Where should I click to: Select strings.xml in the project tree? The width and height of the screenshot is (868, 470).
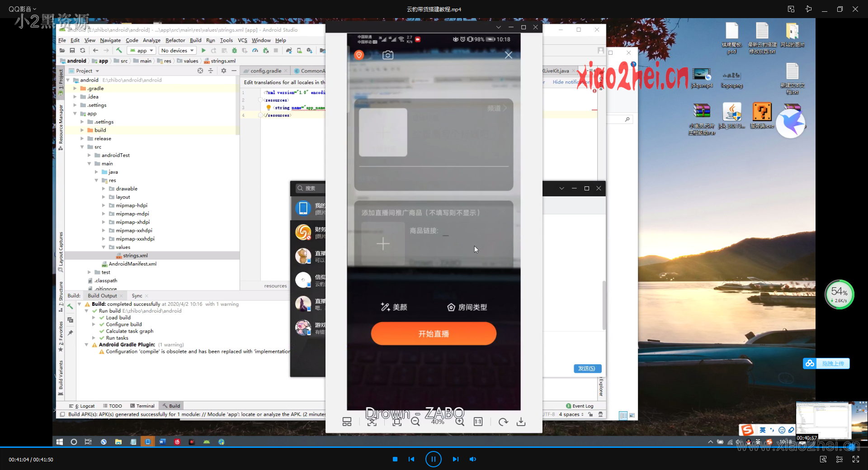[135, 256]
